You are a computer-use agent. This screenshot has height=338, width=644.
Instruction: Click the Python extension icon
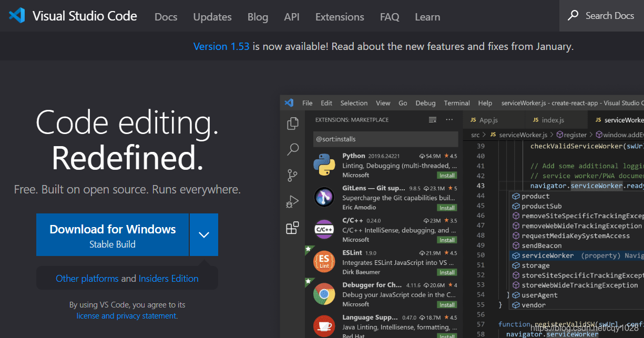point(324,165)
